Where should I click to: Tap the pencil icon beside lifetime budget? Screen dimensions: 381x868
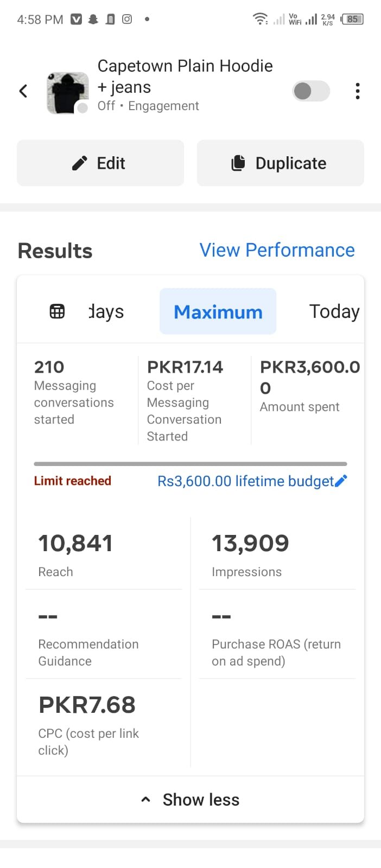(341, 481)
